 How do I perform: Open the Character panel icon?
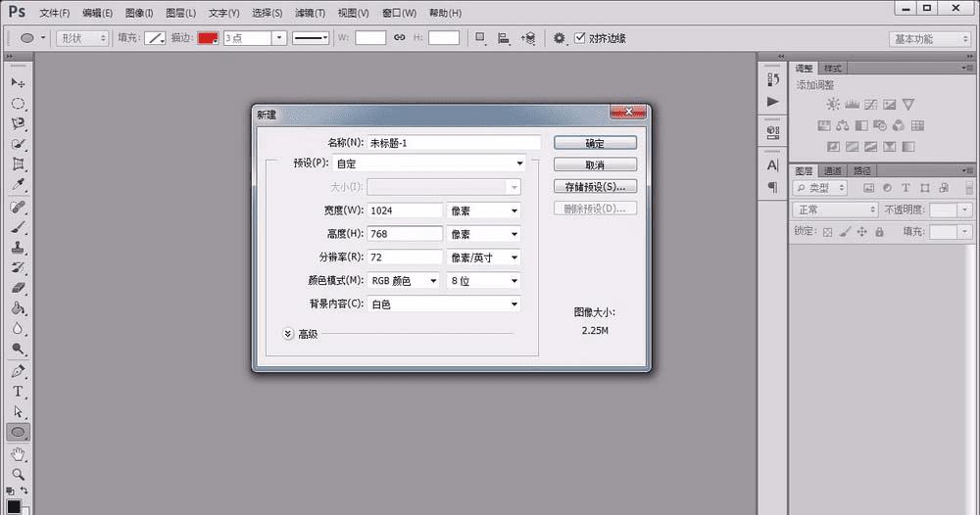773,165
